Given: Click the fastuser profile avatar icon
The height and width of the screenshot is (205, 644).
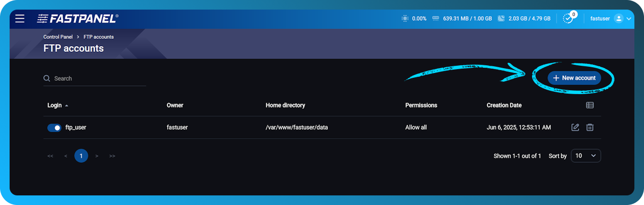Looking at the screenshot, I should [x=619, y=19].
